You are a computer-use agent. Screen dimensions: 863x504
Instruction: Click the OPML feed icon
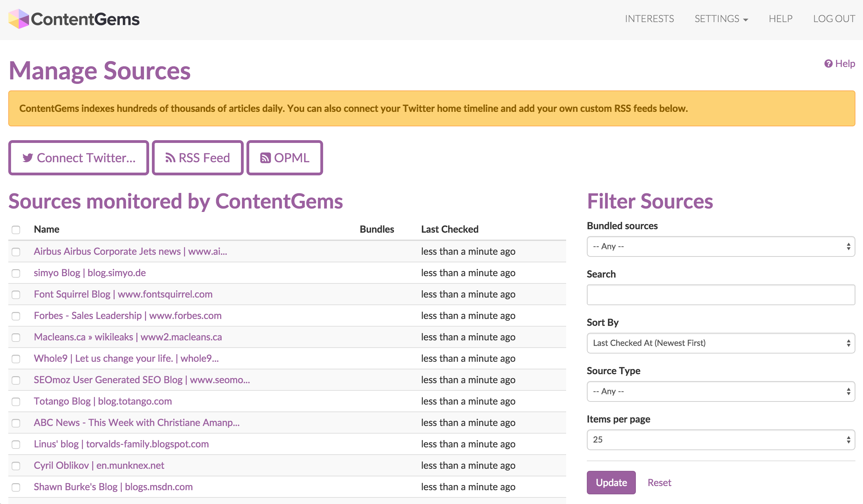click(265, 158)
